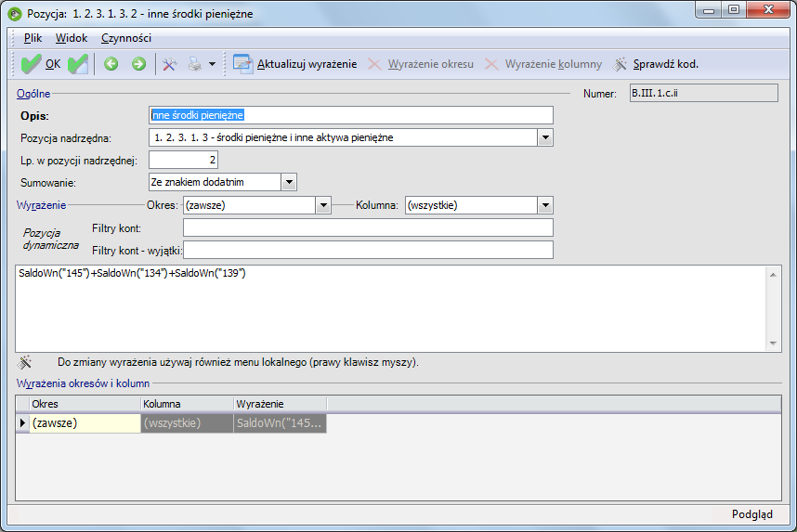Minimize the Pozycja window

[x=709, y=10]
